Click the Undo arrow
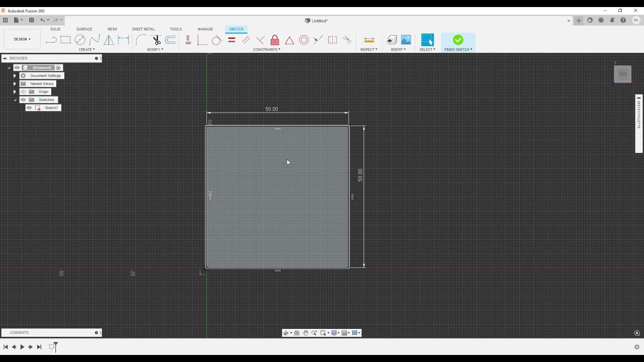The image size is (644, 362). click(43, 20)
